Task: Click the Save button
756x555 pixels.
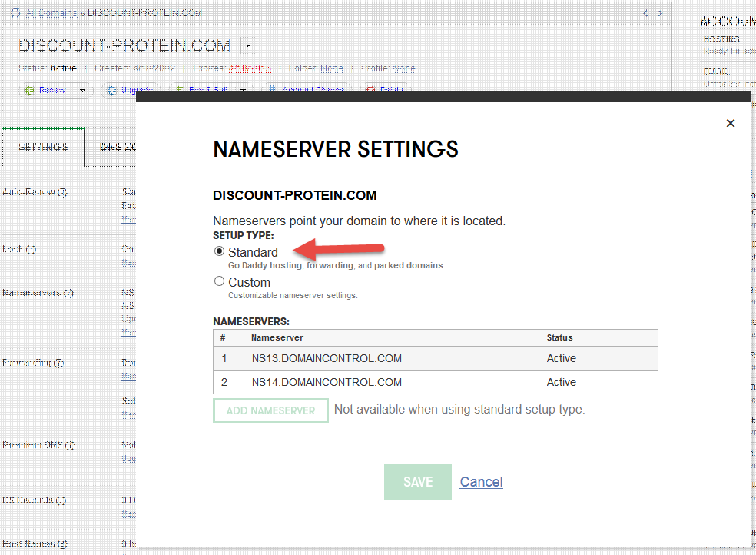Action: click(x=417, y=482)
